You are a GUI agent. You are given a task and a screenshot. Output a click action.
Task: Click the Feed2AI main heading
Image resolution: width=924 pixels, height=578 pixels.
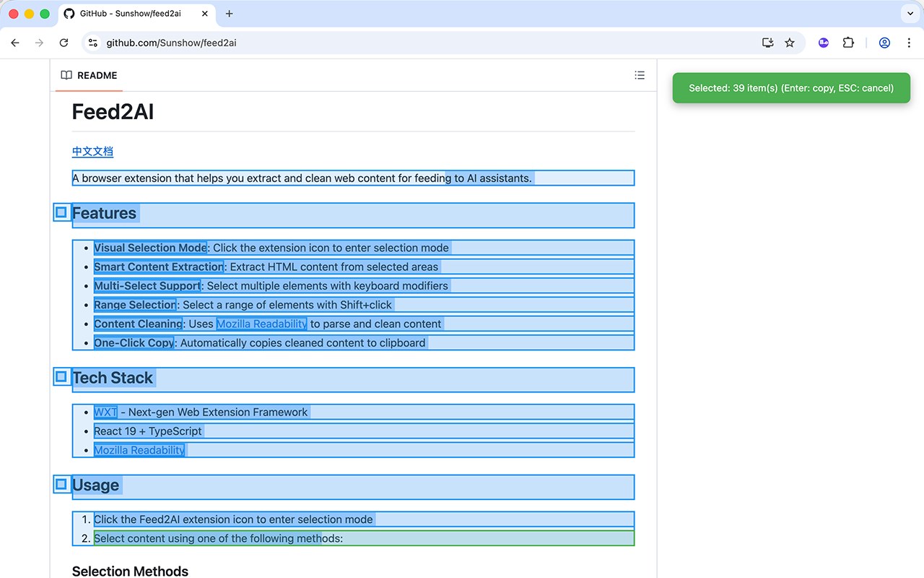pos(113,112)
